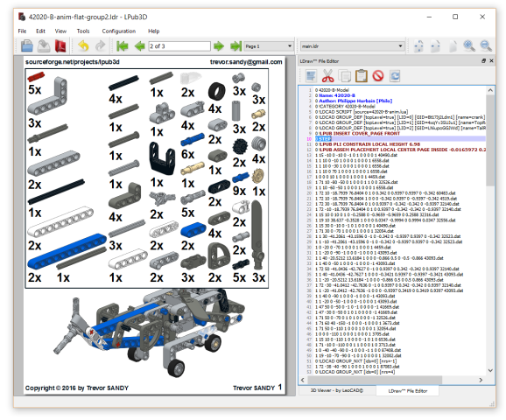
Task: Open the Page 1 dropdown
Action: tap(269, 46)
